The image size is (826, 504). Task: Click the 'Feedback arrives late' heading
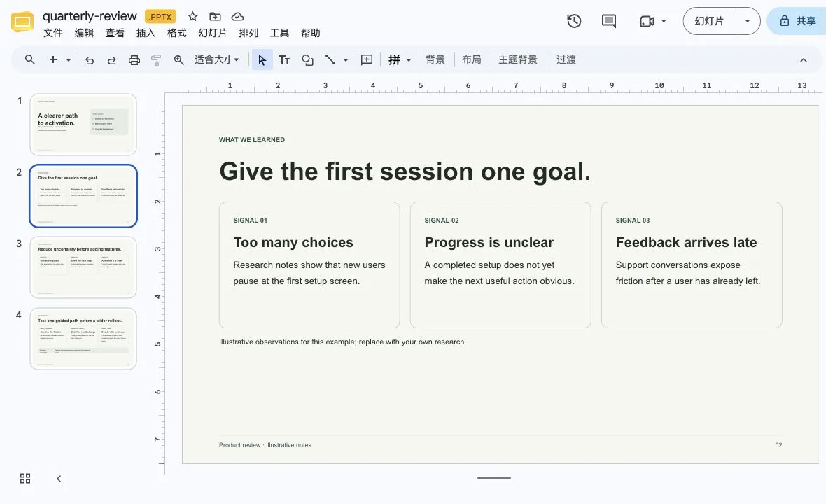click(686, 242)
